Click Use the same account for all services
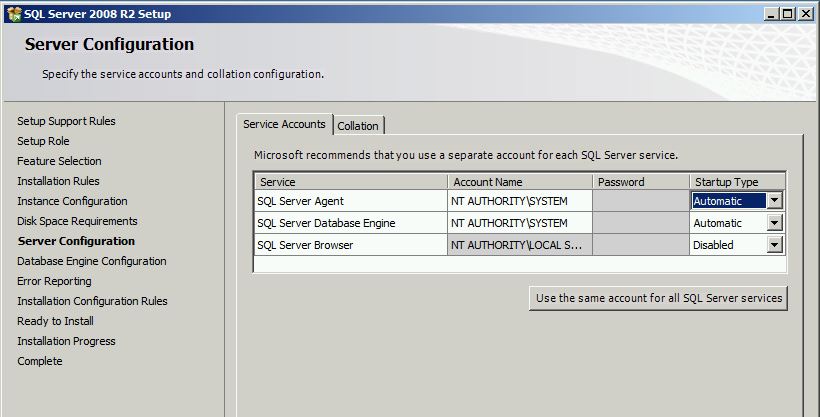 click(x=657, y=298)
